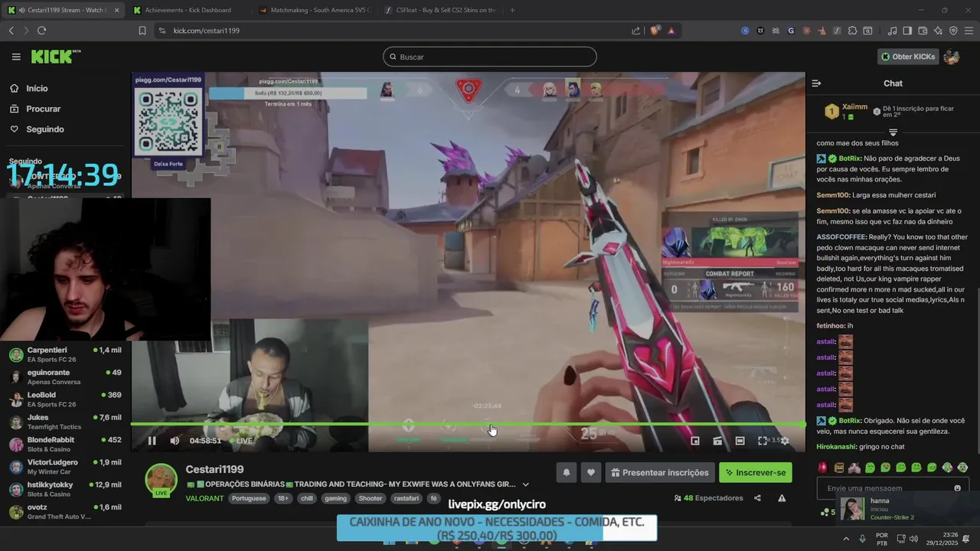Open Leo AI sparkle icon
Screen dimensions: 980x551
tap(938, 31)
